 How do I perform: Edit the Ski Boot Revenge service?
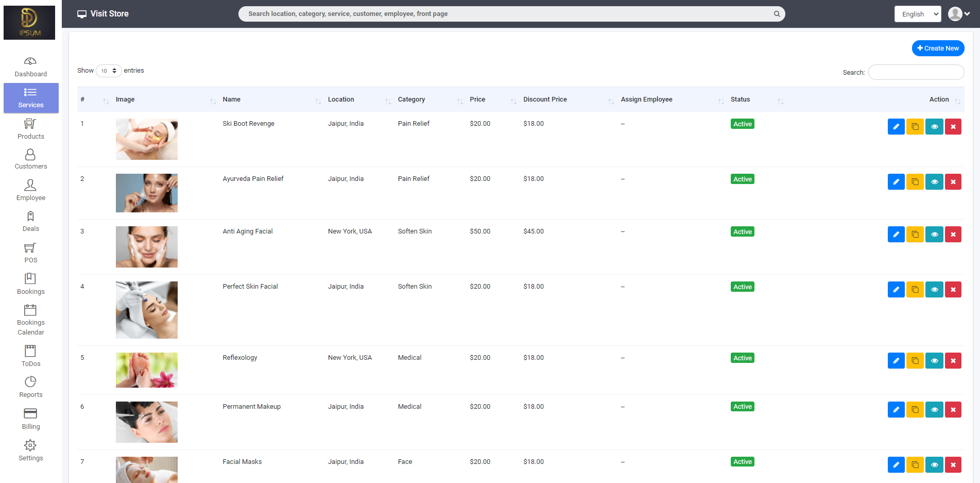(x=896, y=126)
